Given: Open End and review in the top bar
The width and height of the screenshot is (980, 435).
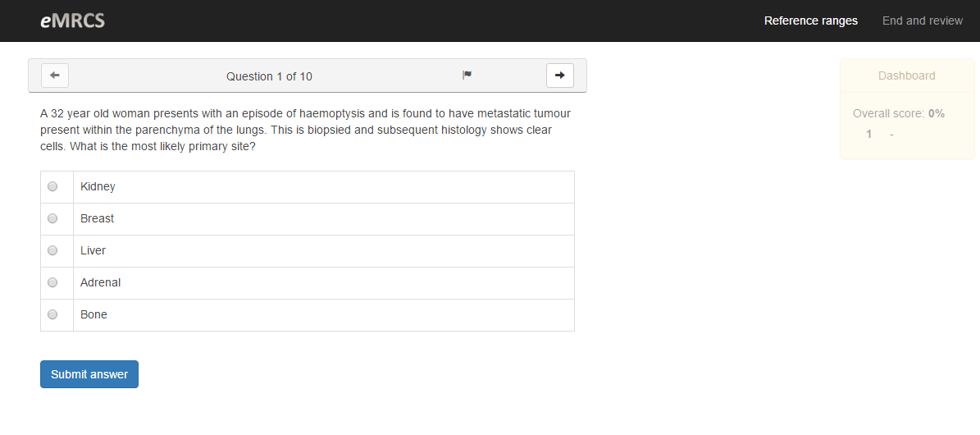Looking at the screenshot, I should click(922, 21).
